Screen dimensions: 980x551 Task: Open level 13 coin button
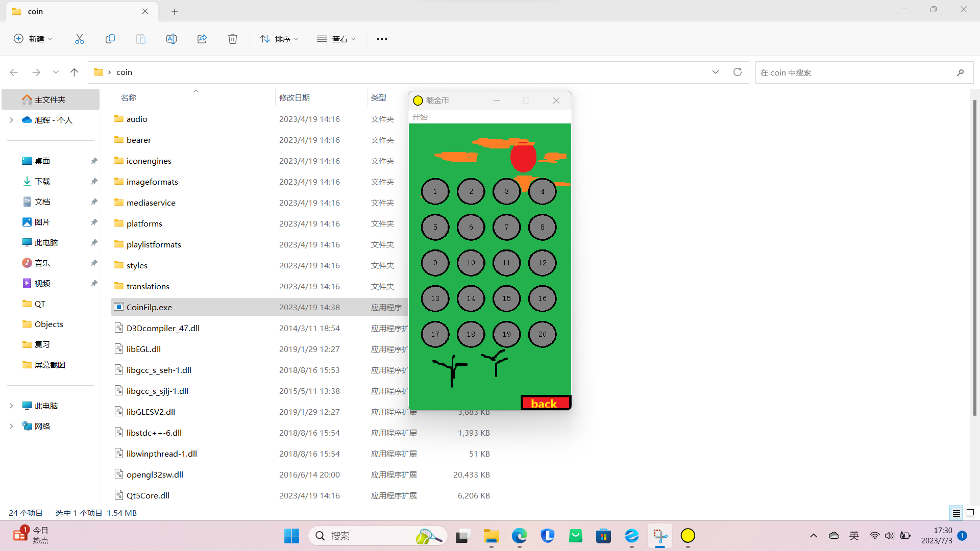pos(435,298)
